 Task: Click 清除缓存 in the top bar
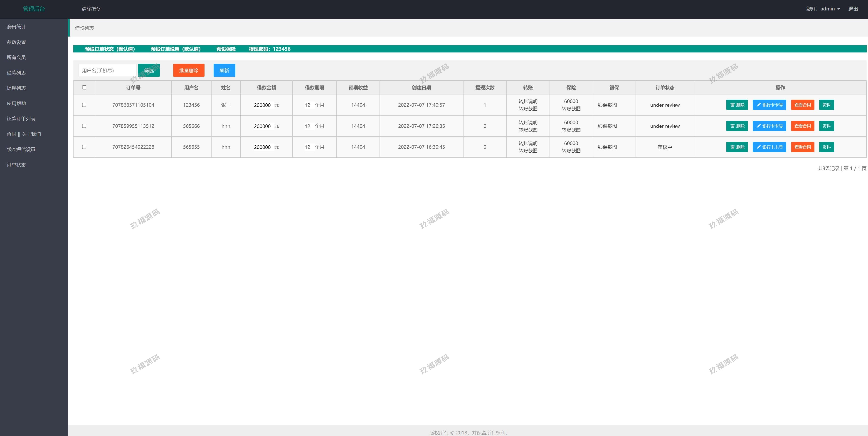(91, 9)
